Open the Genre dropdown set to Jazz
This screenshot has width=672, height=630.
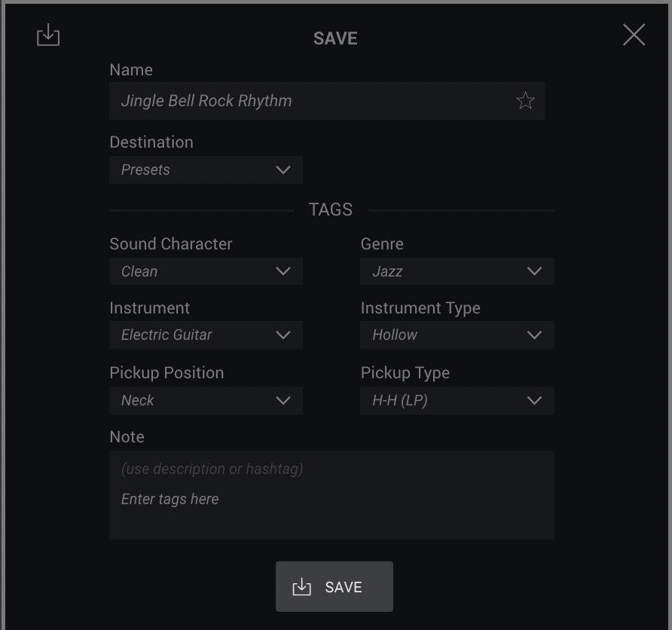[x=457, y=271]
